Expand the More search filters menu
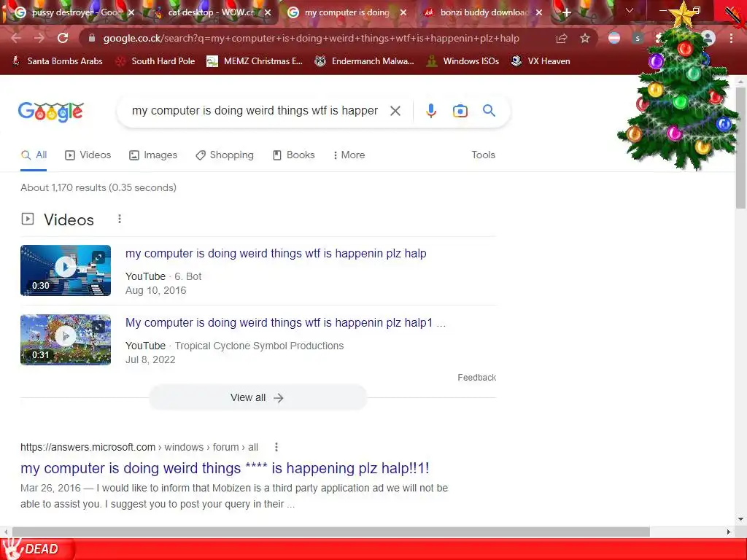Viewport: 747px width, 560px height. click(x=349, y=155)
